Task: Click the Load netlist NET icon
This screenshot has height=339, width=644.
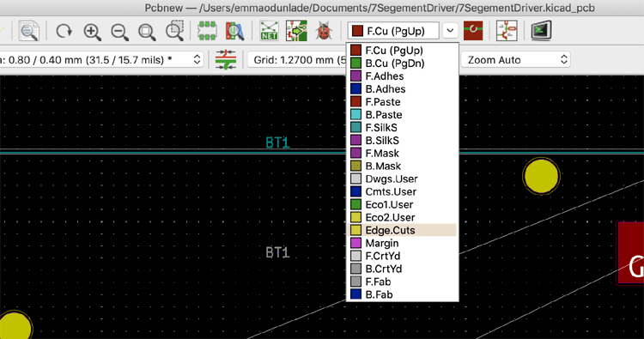Action: point(269,31)
